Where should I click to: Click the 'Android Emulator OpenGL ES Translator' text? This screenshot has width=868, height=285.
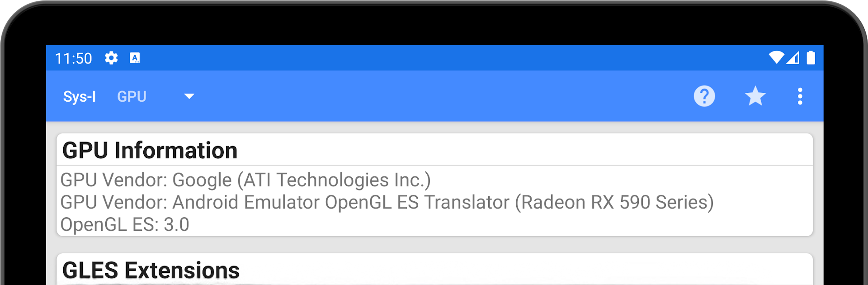[x=341, y=202]
